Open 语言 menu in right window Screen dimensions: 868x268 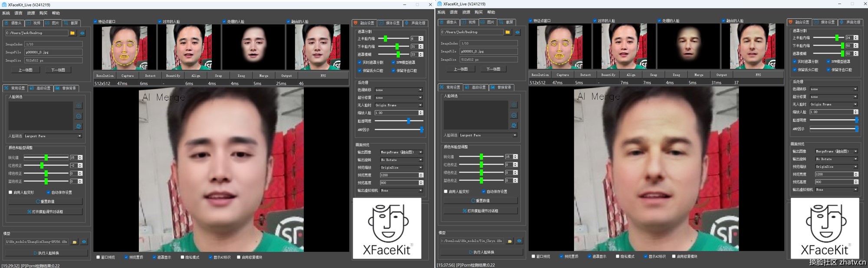point(454,12)
